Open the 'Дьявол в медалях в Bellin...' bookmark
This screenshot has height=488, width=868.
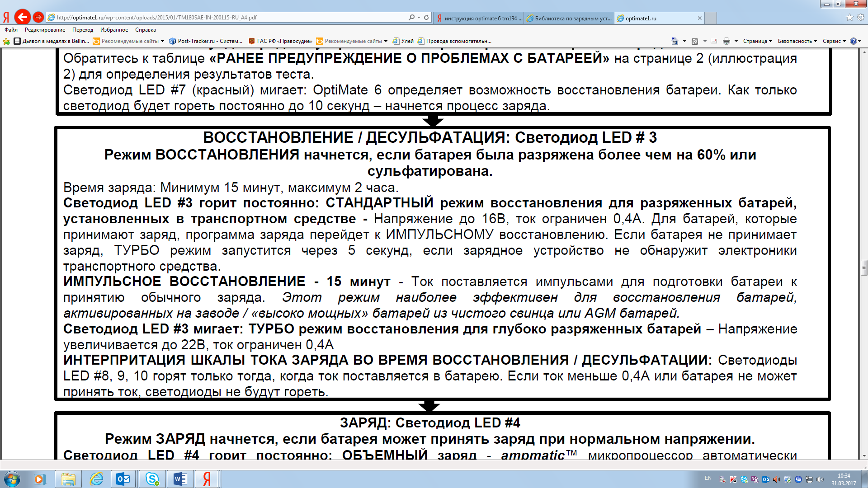click(x=52, y=41)
